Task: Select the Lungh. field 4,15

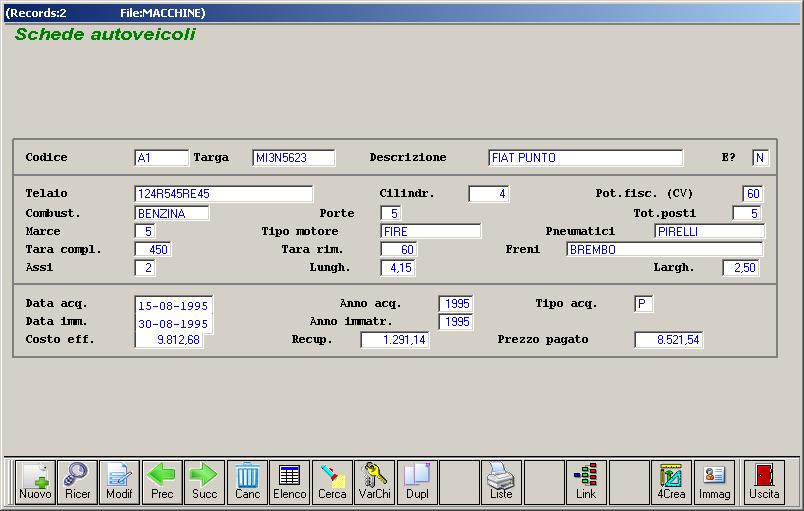Action: [x=398, y=268]
